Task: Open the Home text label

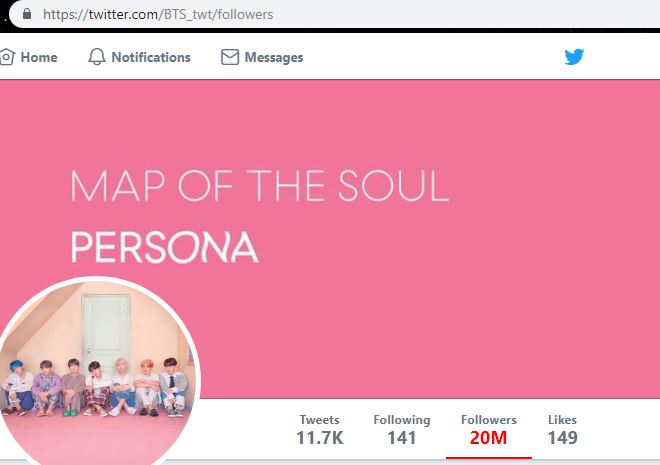Action: click(x=39, y=57)
